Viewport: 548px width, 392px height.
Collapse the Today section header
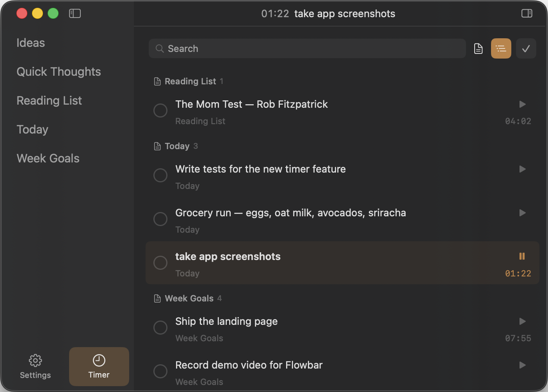pyautogui.click(x=177, y=146)
